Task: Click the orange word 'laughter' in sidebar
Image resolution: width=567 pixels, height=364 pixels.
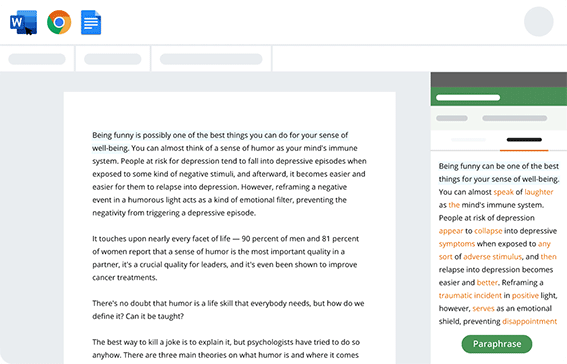Action: point(539,192)
